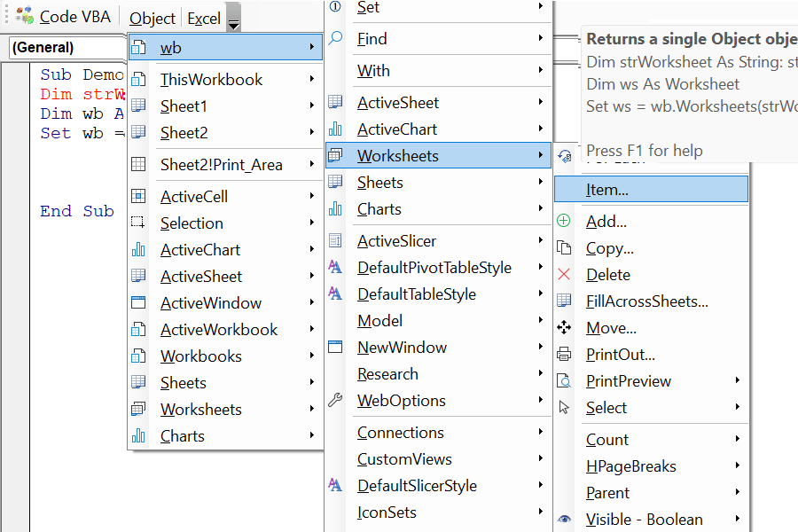Click the red X icon beside Delete

tap(565, 274)
